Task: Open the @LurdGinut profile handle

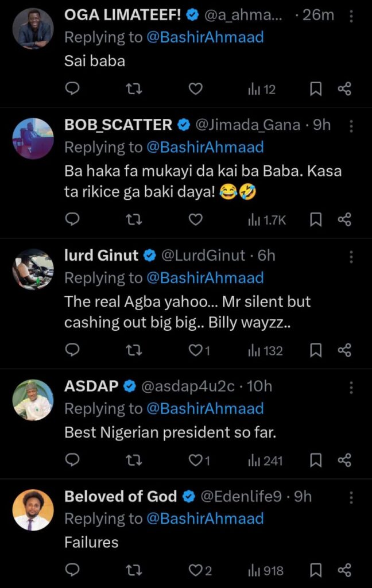Action: click(204, 256)
